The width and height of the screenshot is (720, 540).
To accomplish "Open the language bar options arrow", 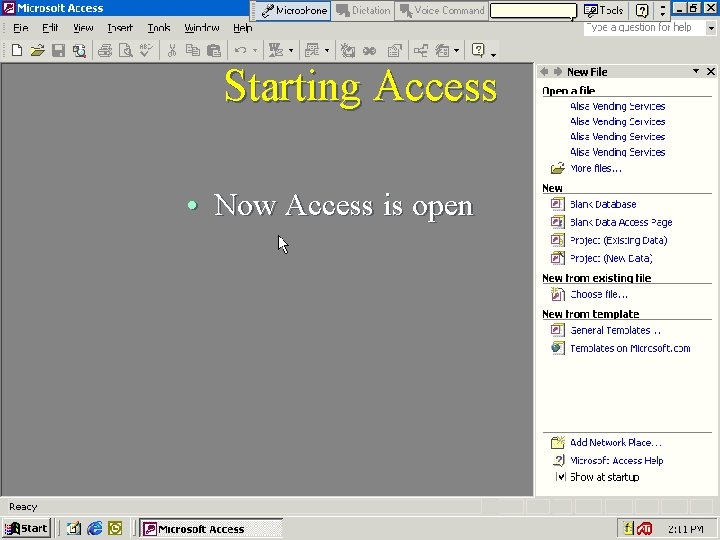I will (662, 11).
